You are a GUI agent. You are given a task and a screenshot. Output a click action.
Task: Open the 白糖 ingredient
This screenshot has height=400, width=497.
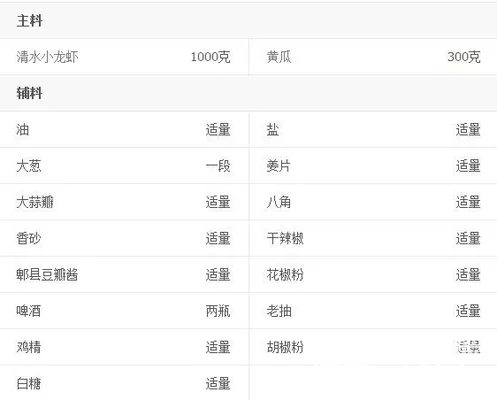pos(29,384)
